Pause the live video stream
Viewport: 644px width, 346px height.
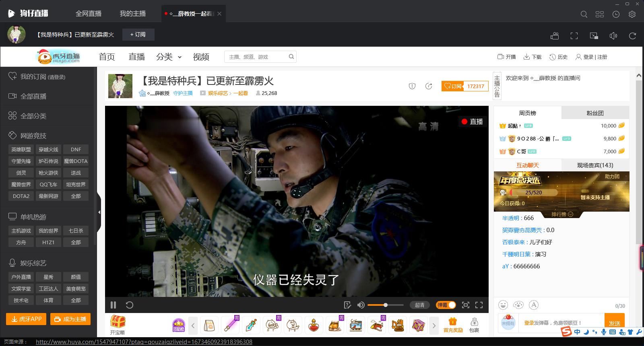113,305
